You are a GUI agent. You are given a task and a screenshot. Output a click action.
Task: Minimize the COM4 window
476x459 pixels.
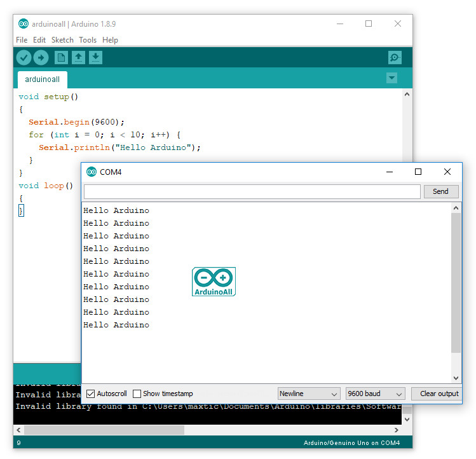click(390, 172)
